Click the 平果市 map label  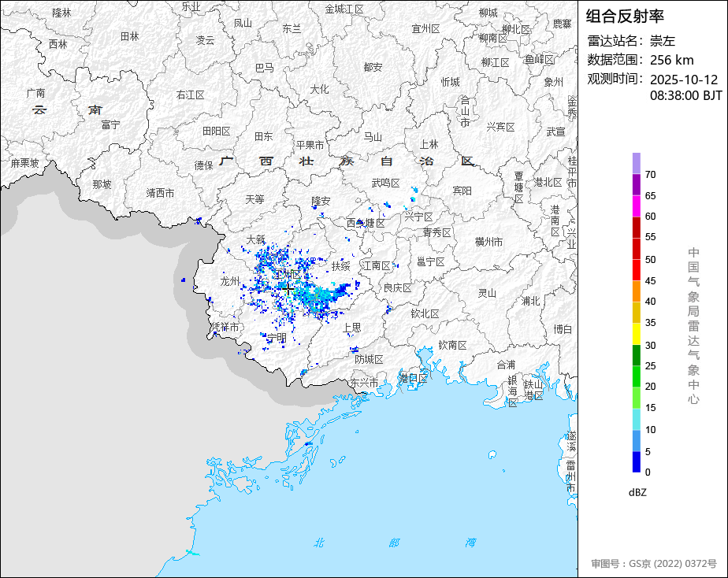tap(310, 145)
